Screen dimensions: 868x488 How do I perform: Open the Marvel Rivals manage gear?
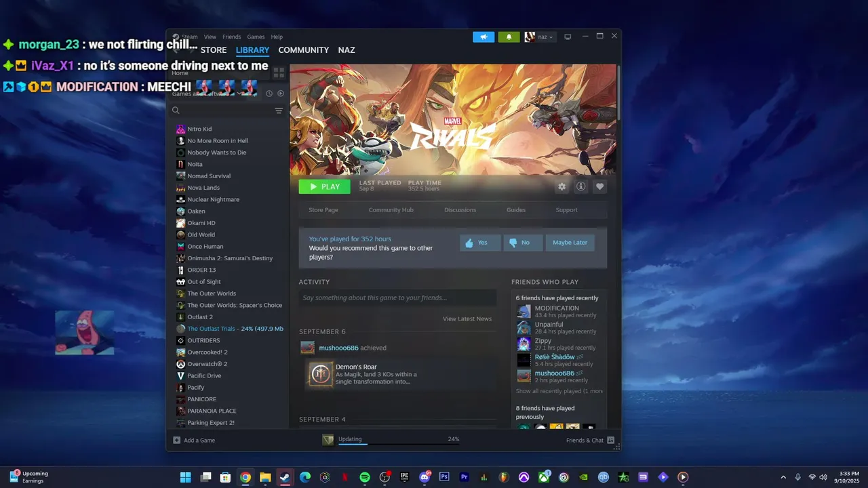(x=561, y=186)
